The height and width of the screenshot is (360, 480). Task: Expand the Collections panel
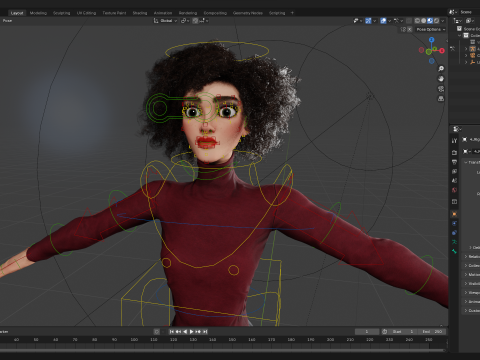point(466,265)
